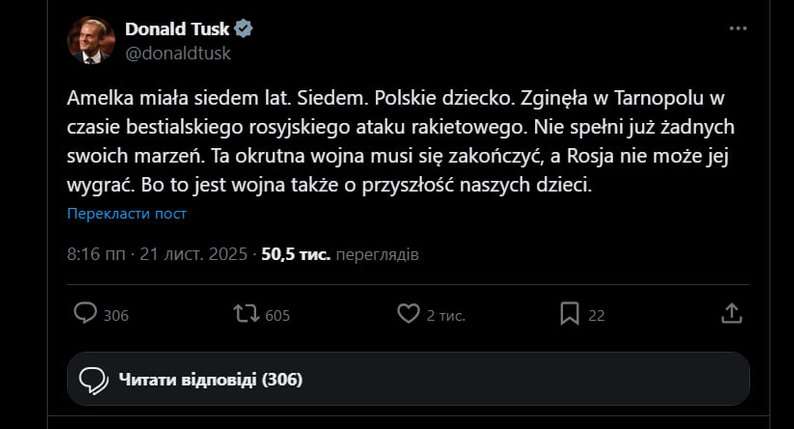Open Donald Tusk's profile avatar picture

(91, 41)
